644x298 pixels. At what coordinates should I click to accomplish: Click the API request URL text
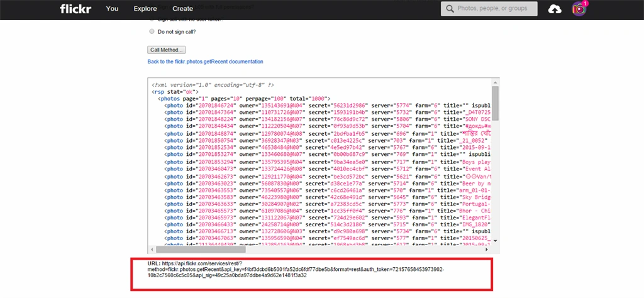click(296, 269)
